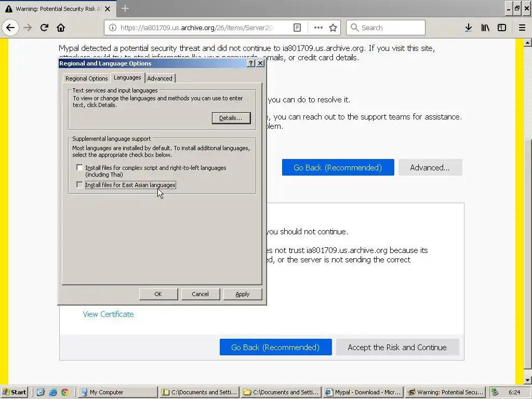Viewport: 532px width, 399px height.
Task: Check complex script and right-to-left languages
Action: (79, 168)
